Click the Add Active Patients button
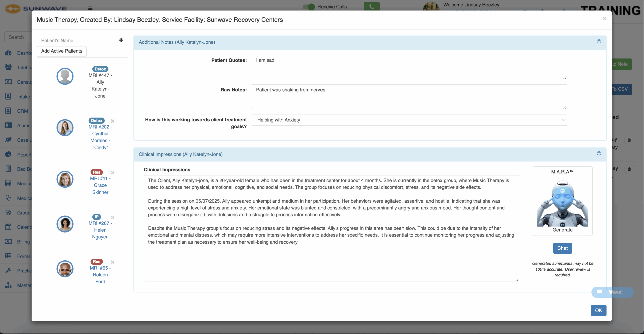Image resolution: width=644 pixels, height=334 pixels. (x=62, y=51)
